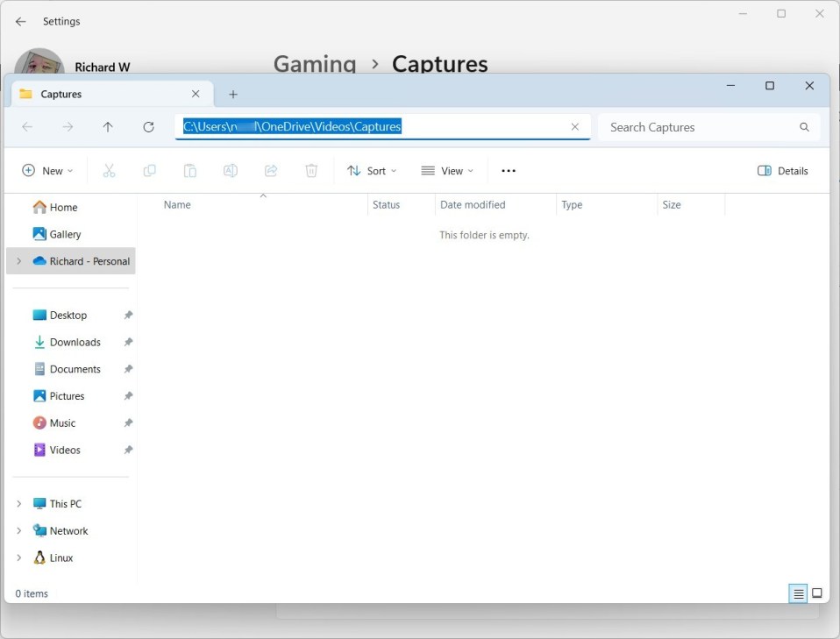Click the '0 items' status text
The image size is (840, 639).
[x=32, y=593]
